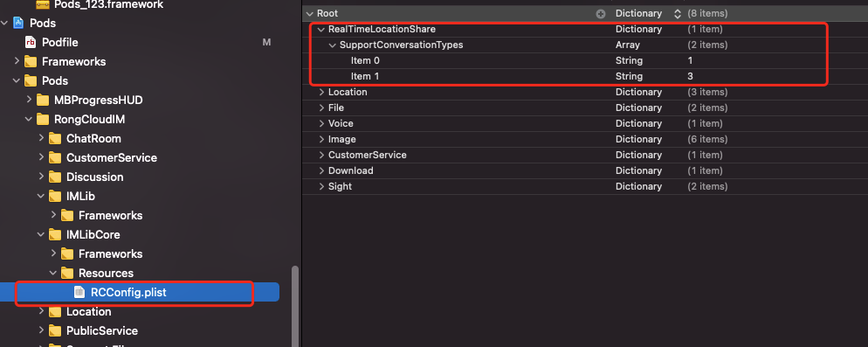This screenshot has width=868, height=347.
Task: Click the M status badge beside Podfile
Action: pos(266,42)
